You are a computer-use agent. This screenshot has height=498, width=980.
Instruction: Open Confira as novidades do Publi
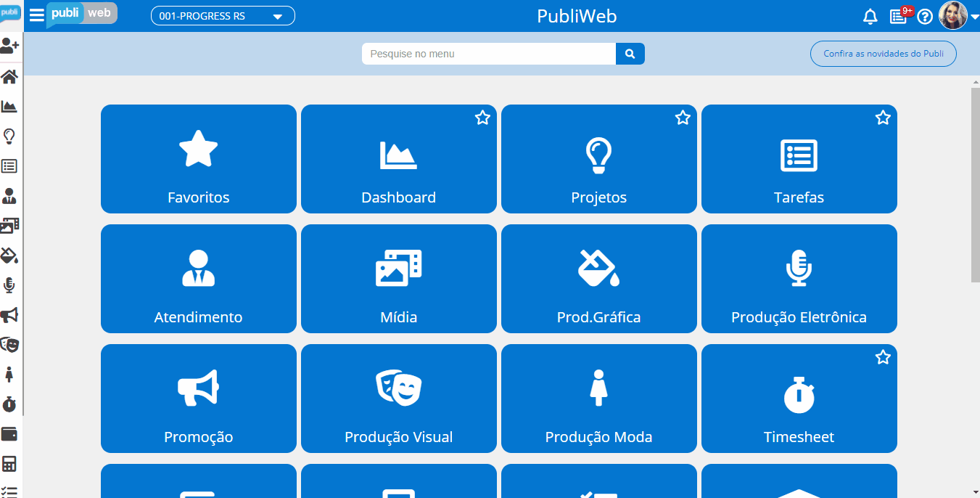tap(884, 54)
